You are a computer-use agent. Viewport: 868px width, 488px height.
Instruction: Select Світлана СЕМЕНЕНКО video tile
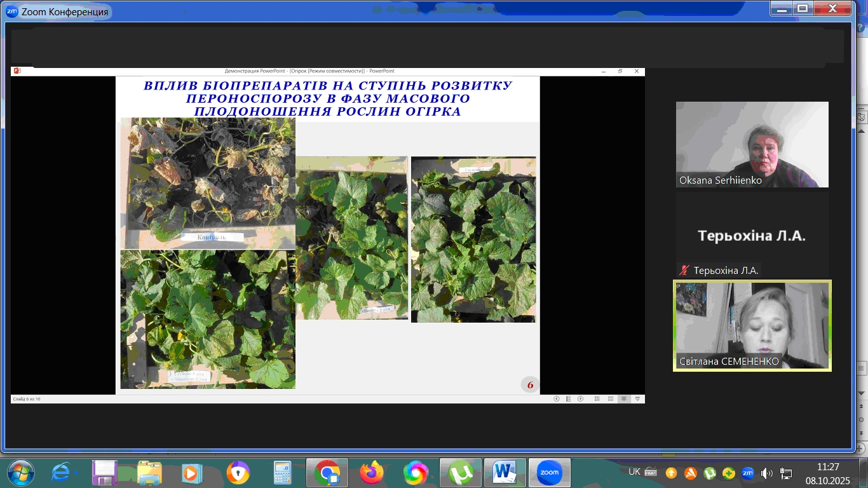[x=752, y=325]
